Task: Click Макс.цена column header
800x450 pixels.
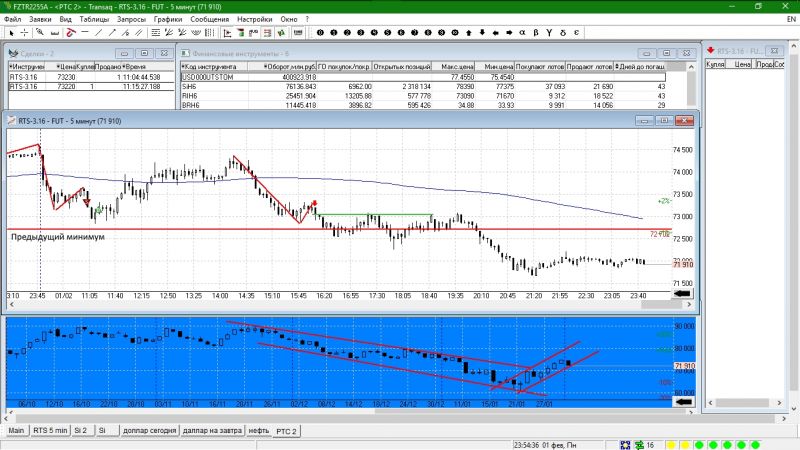Action: click(454, 67)
